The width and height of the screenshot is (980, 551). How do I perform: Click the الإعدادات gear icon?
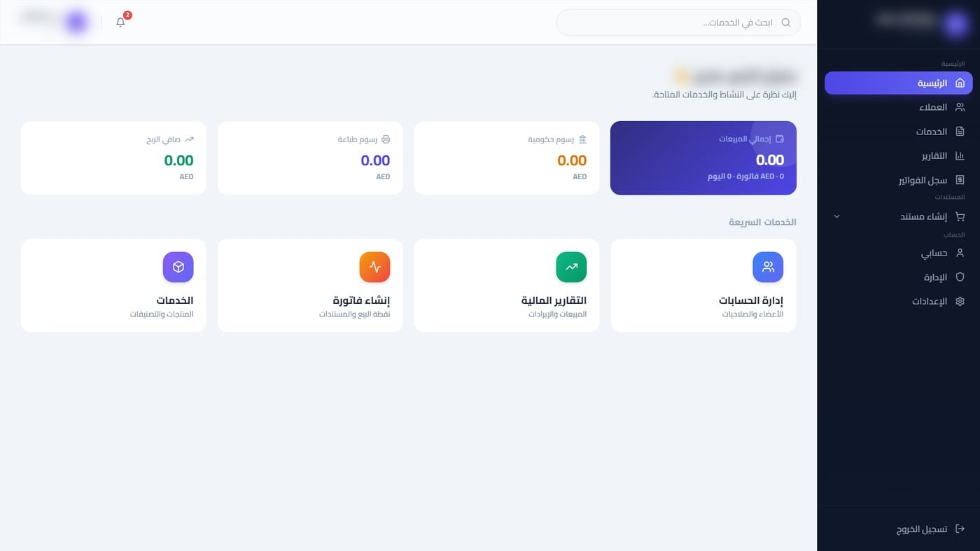[960, 301]
